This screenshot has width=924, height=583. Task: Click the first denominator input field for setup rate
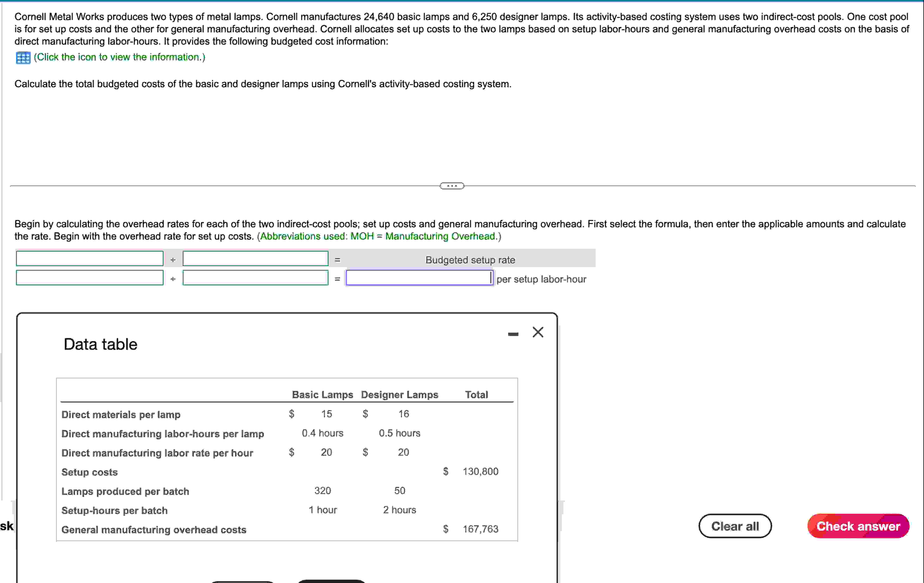255,258
